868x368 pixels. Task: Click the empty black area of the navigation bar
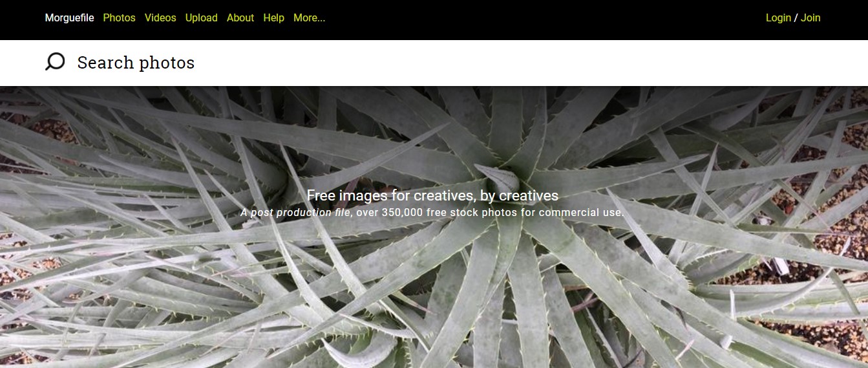click(x=543, y=19)
